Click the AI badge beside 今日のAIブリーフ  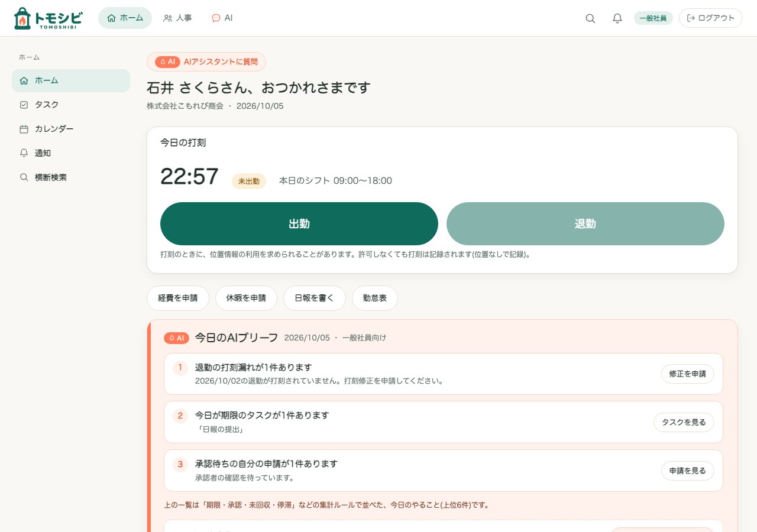point(176,338)
